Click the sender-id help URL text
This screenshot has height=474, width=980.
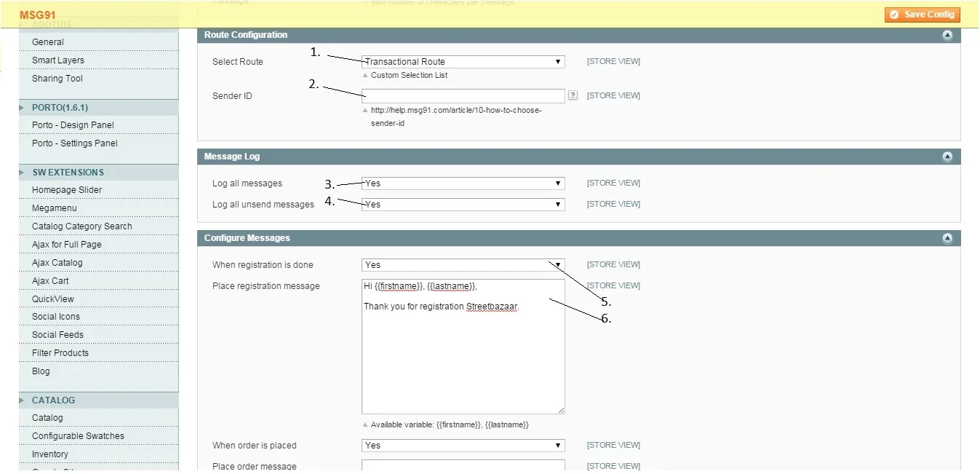pos(456,117)
